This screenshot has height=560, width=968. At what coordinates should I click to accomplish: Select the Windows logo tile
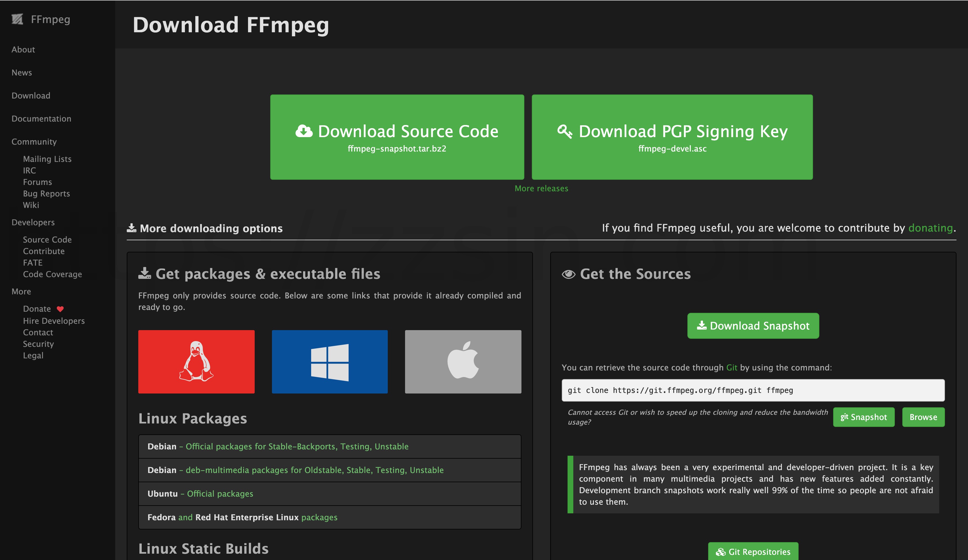(x=330, y=362)
